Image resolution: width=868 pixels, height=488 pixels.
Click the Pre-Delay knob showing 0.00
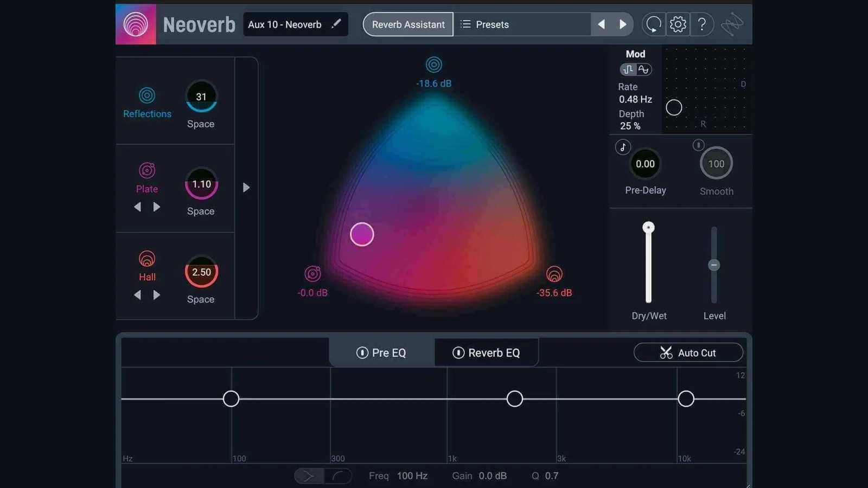pos(645,164)
